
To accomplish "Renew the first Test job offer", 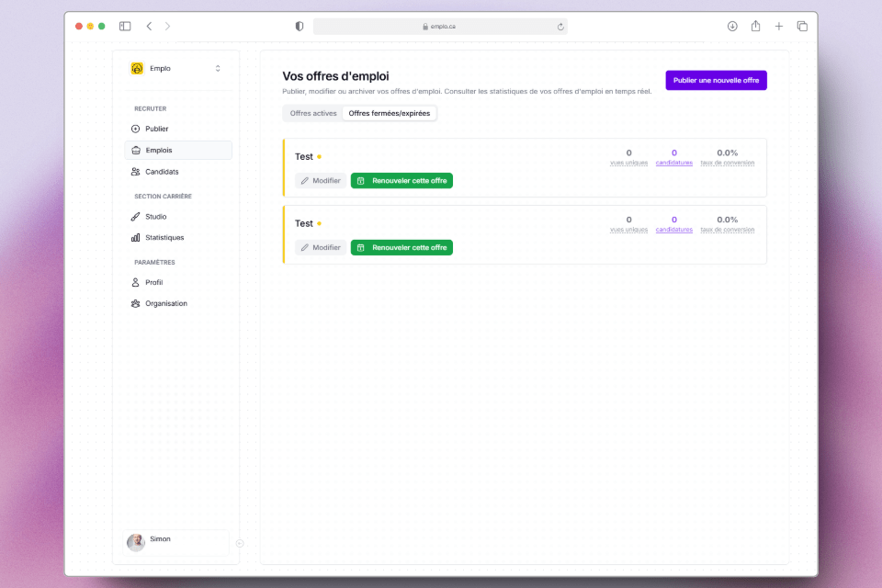I will click(401, 181).
